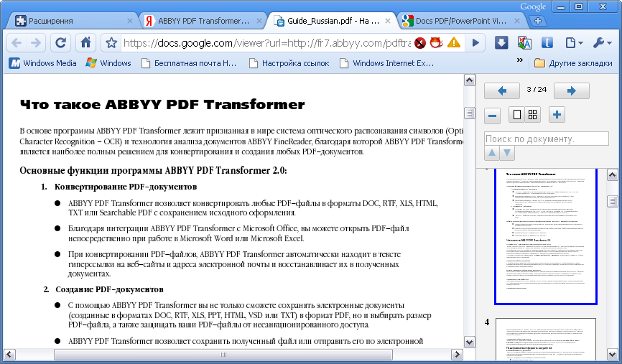Click the document vertical scrollbar up arrow
Screen dimensions: 622x364
pyautogui.click(x=469, y=80)
